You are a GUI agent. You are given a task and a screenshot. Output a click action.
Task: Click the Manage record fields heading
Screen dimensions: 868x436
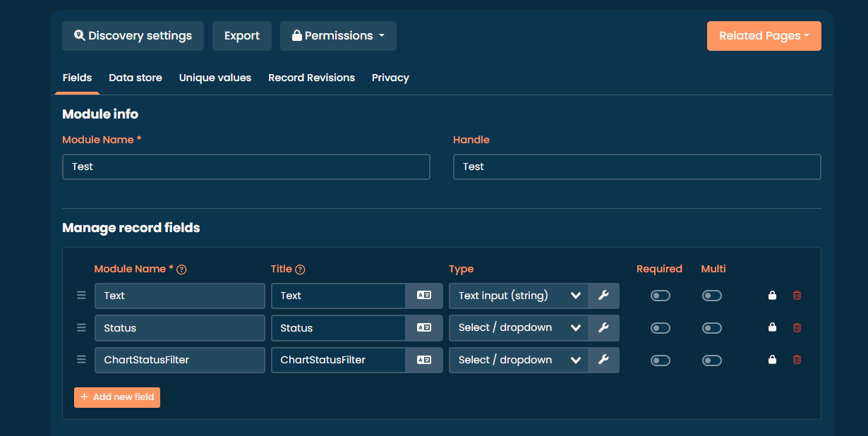point(131,228)
